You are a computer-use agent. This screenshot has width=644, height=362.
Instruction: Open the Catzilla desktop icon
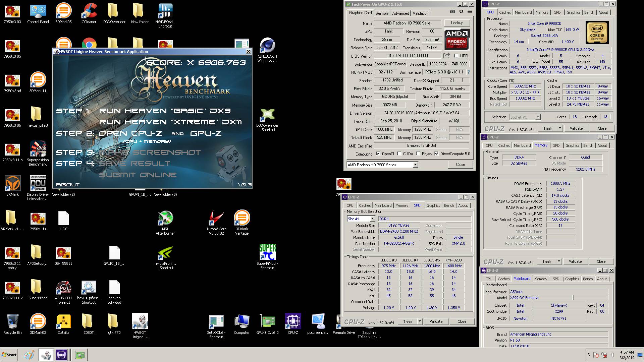(63, 324)
